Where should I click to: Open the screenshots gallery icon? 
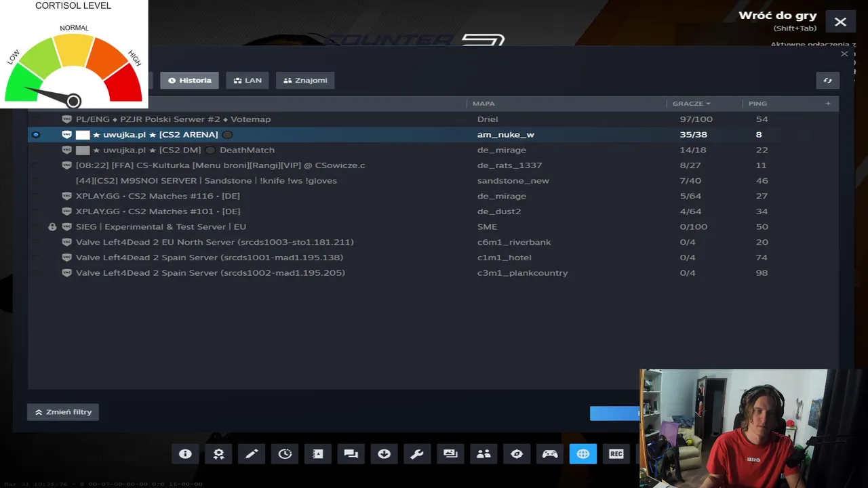pos(450,454)
